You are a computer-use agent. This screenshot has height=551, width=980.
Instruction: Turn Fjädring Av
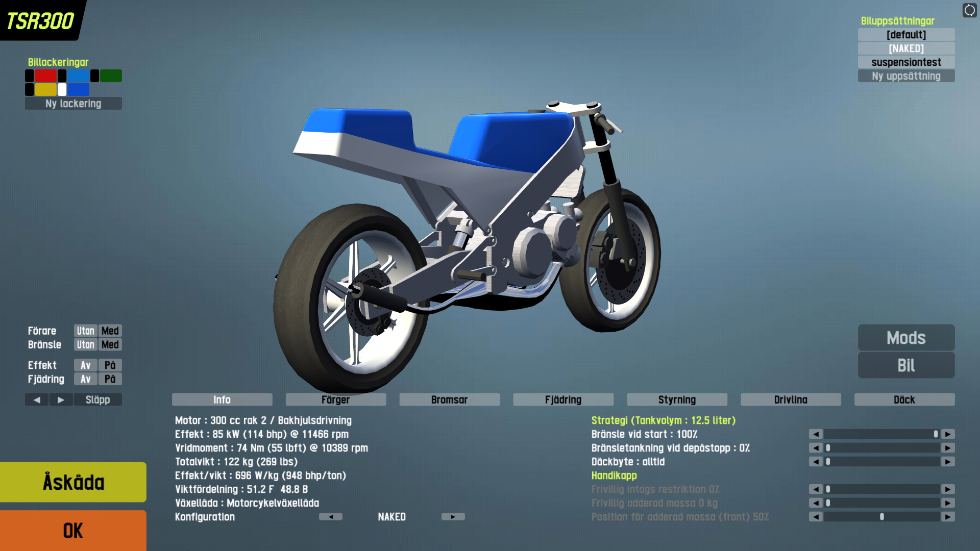point(85,379)
